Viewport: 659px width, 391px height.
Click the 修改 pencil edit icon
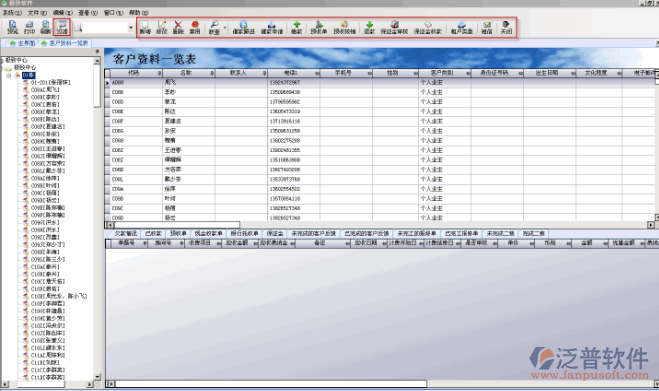[162, 27]
